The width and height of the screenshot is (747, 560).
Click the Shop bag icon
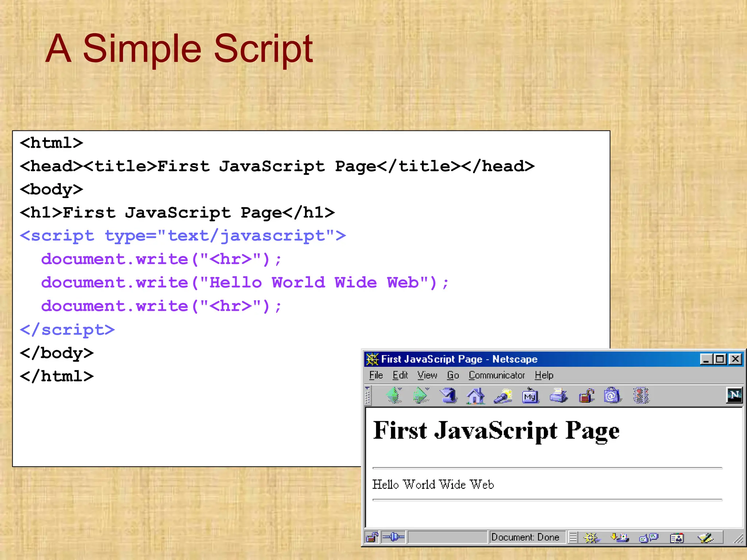pyautogui.click(x=612, y=396)
